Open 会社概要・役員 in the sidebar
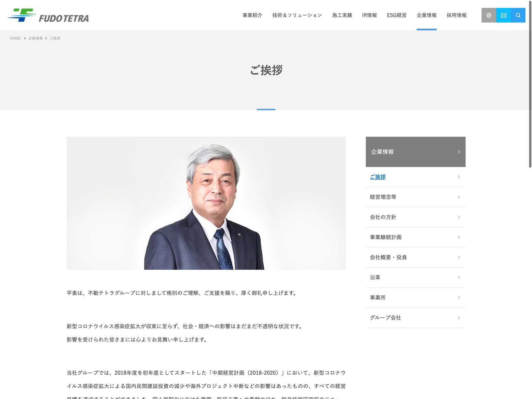Viewport: 532px width, 399px height. click(388, 257)
